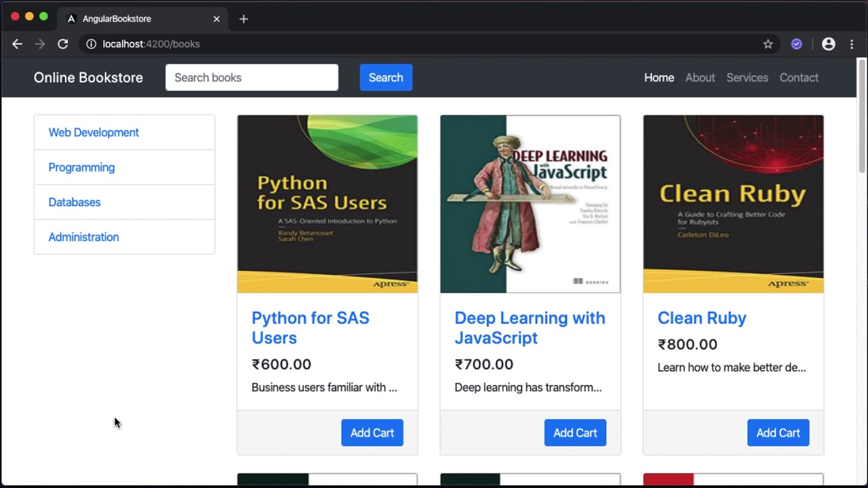Viewport: 868px width, 488px height.
Task: Open the Deep Learning with JavaScript title link
Action: click(x=530, y=328)
